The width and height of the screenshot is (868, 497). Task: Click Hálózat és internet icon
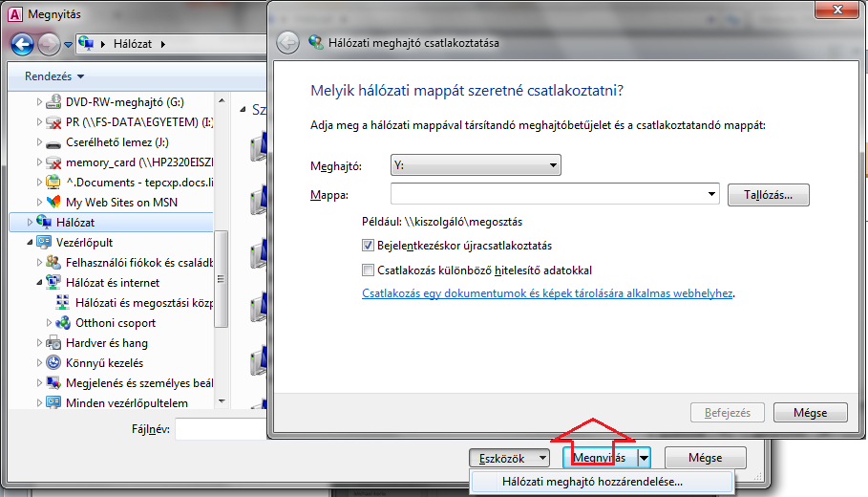[x=53, y=283]
